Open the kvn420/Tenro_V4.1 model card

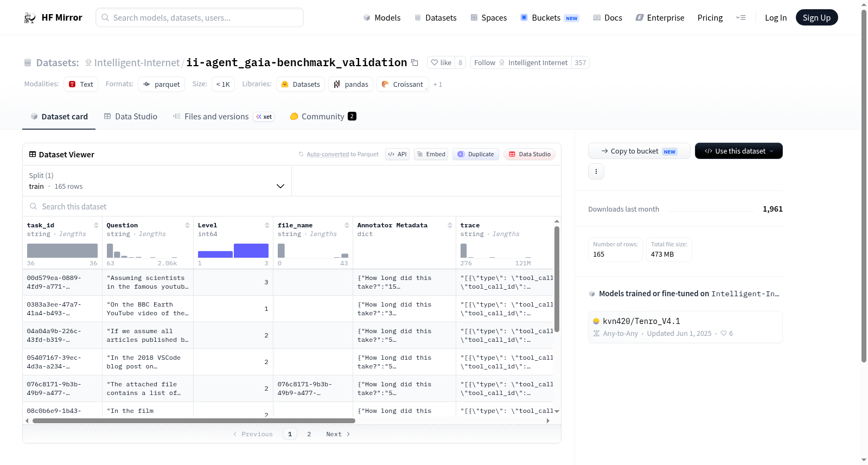pyautogui.click(x=685, y=327)
